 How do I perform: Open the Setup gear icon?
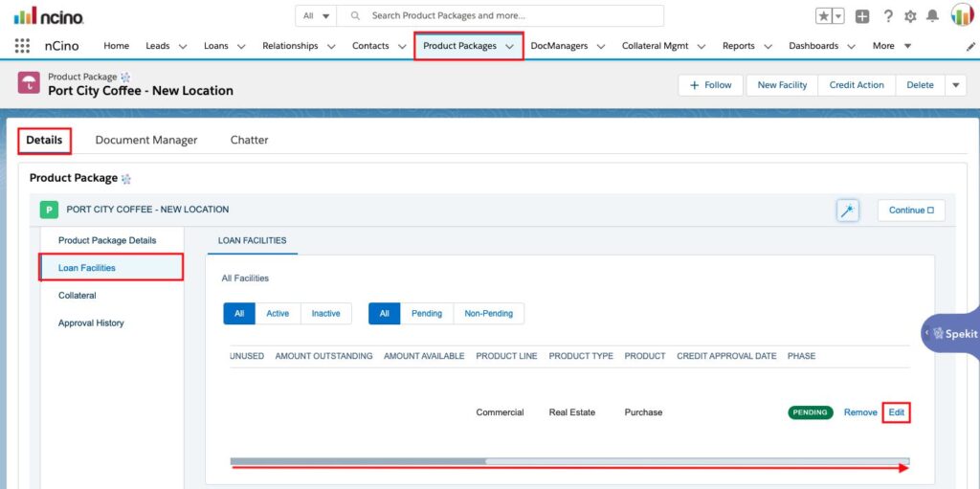(911, 16)
